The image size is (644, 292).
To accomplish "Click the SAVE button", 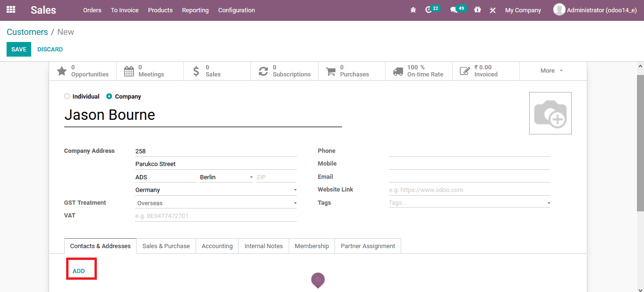I will [x=19, y=50].
